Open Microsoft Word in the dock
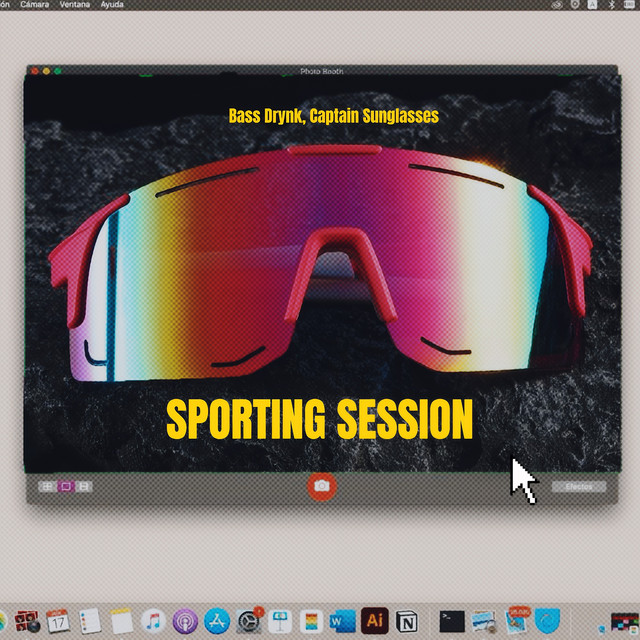Image resolution: width=640 pixels, height=640 pixels. (342, 620)
